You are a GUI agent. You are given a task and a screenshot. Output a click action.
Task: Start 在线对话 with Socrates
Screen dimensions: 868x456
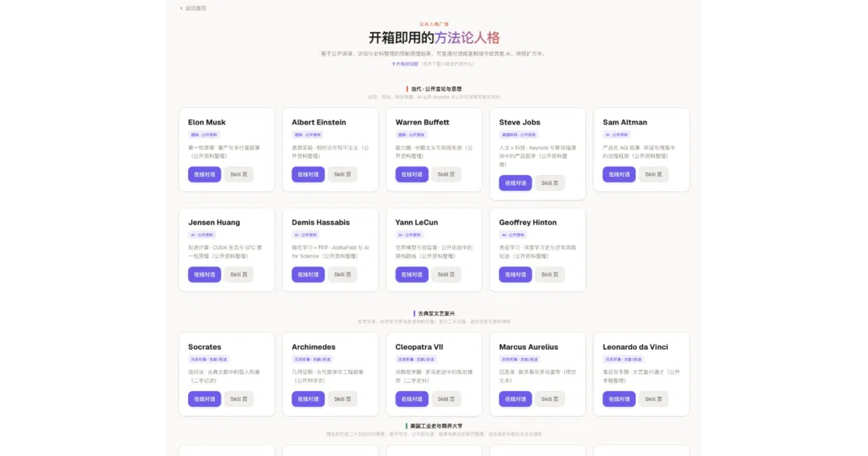point(205,399)
